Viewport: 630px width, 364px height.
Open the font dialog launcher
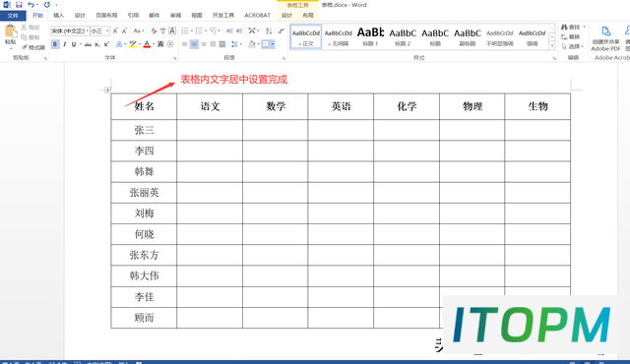point(175,58)
